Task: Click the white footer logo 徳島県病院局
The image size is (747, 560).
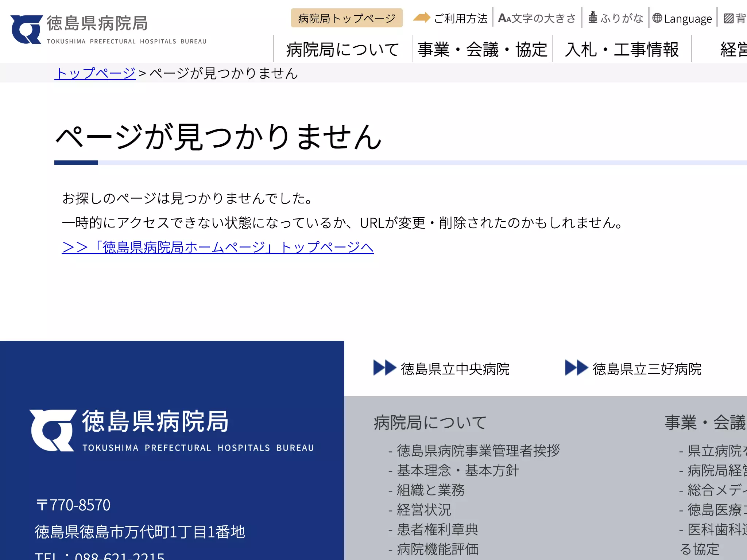Action: (171, 431)
